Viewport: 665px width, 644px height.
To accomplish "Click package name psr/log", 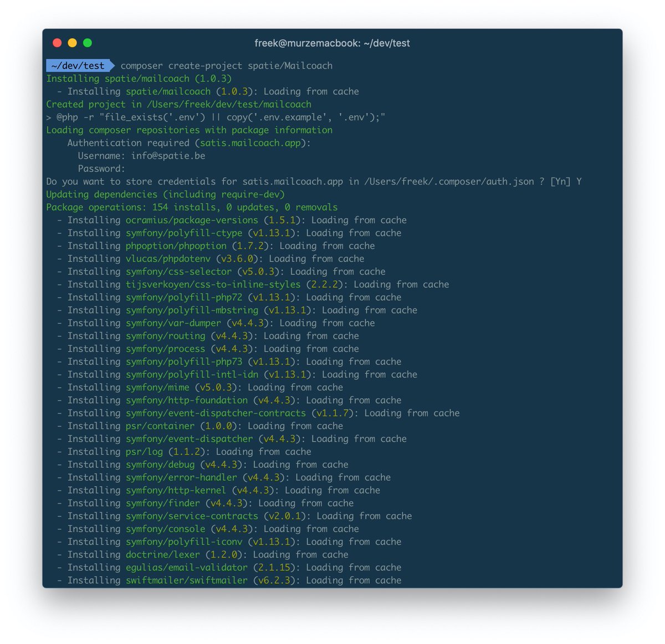I will tap(144, 451).
